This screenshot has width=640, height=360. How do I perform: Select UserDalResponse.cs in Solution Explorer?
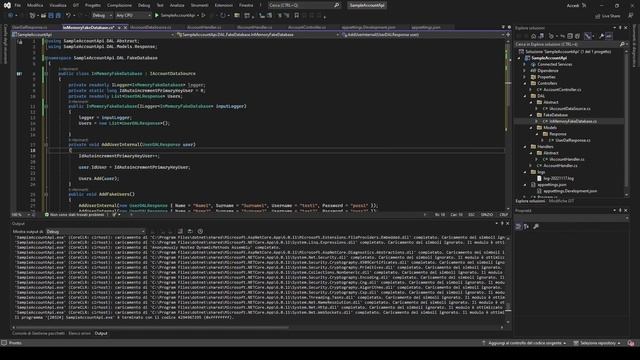point(573,140)
